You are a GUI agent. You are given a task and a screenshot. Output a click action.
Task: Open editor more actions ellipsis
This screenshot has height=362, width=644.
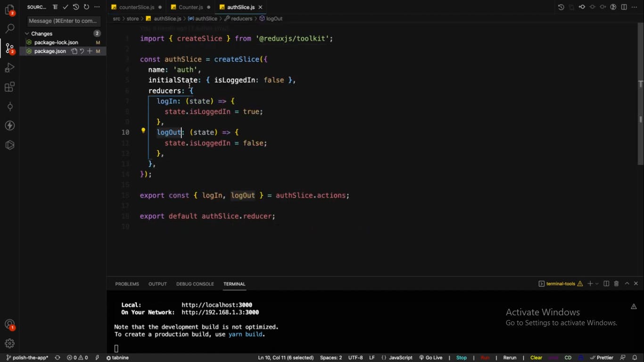coord(635,7)
